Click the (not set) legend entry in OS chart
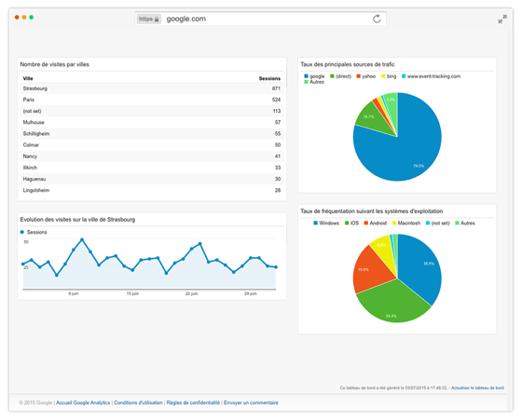Screen dimensions: 522x420 (437, 224)
